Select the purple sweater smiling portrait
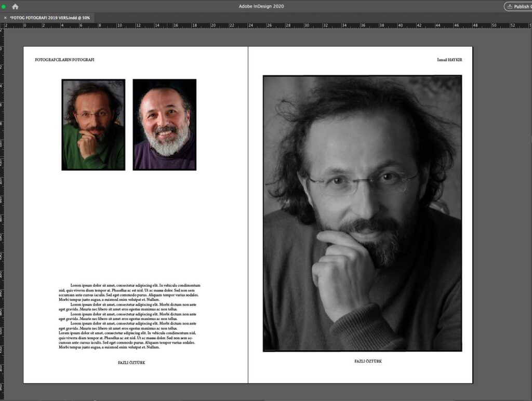This screenshot has width=532, height=401. pyautogui.click(x=164, y=125)
